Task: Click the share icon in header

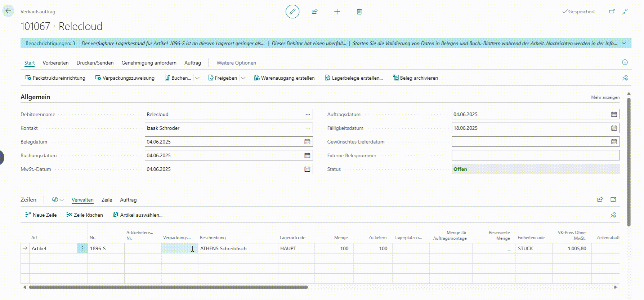Action: click(x=314, y=12)
